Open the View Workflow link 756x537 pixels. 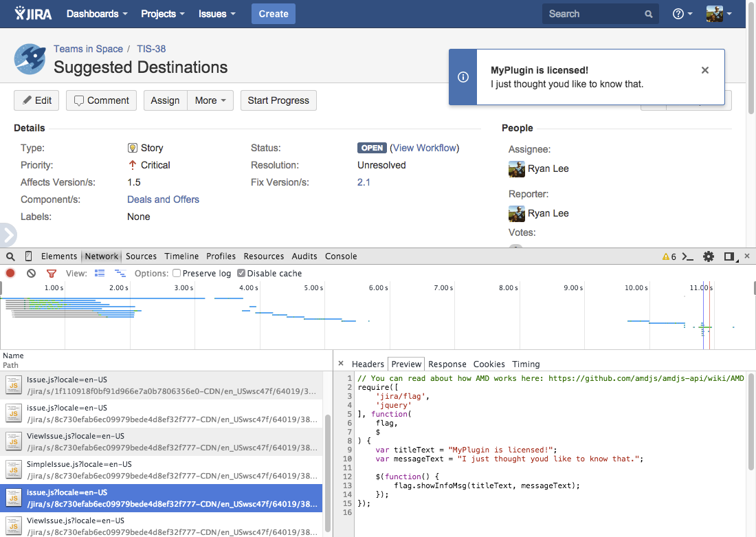pyautogui.click(x=424, y=148)
